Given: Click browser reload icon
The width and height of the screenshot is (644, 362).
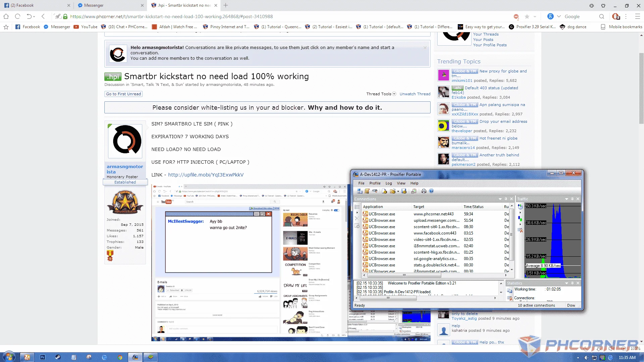Looking at the screenshot, I should pos(18,16).
